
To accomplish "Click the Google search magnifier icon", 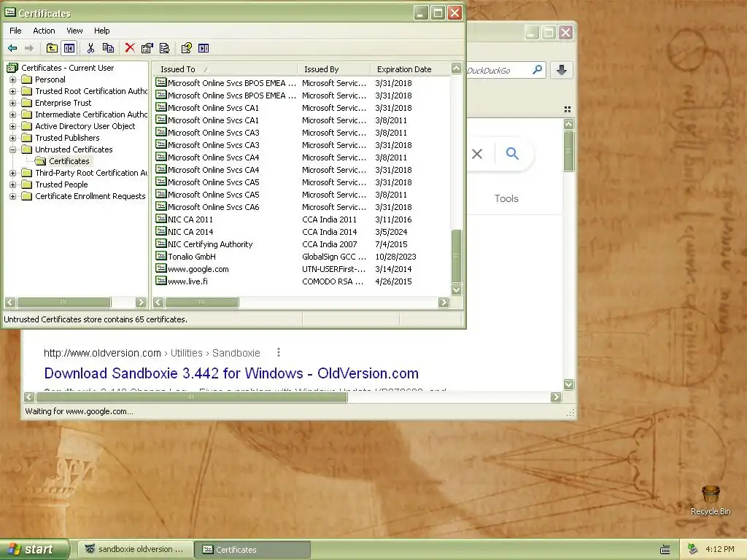I will [x=512, y=153].
